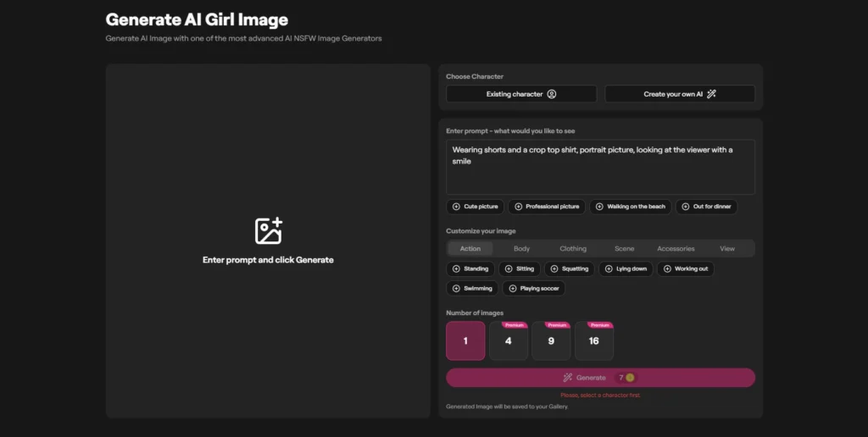Image resolution: width=868 pixels, height=437 pixels.
Task: Click the 'Customize your image' label
Action: pos(481,231)
